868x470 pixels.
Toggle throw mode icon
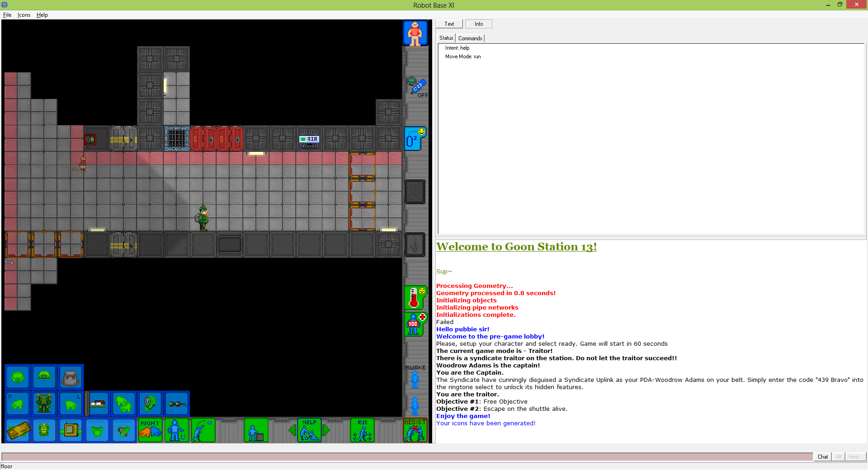tap(203, 430)
